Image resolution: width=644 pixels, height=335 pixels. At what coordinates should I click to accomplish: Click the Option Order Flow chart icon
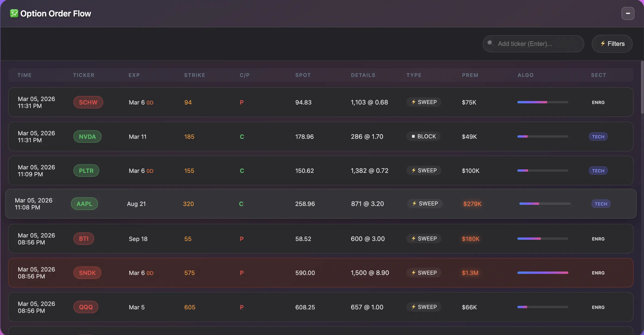[14, 13]
